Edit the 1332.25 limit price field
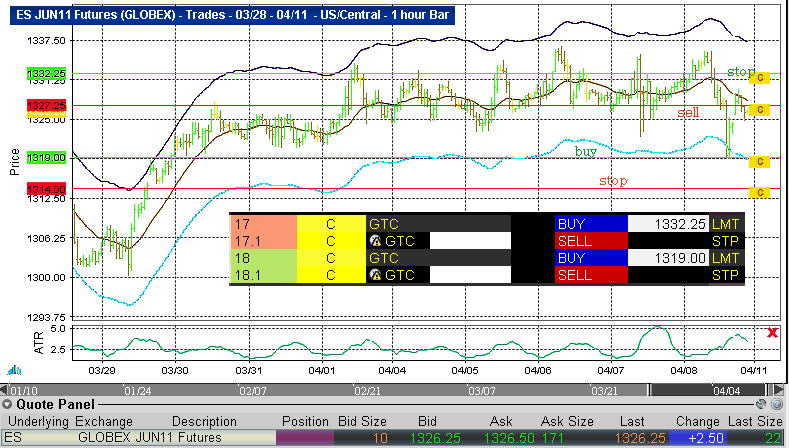789x448 pixels. [668, 223]
